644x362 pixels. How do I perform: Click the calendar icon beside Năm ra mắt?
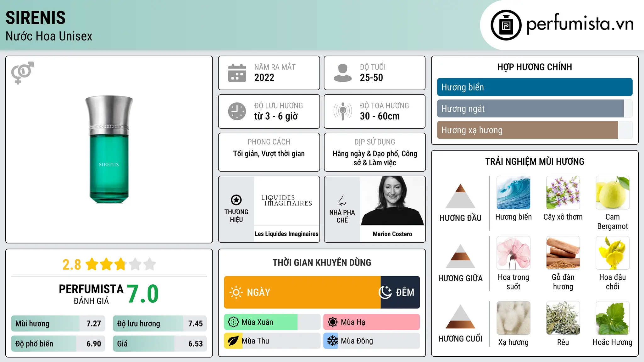point(237,73)
